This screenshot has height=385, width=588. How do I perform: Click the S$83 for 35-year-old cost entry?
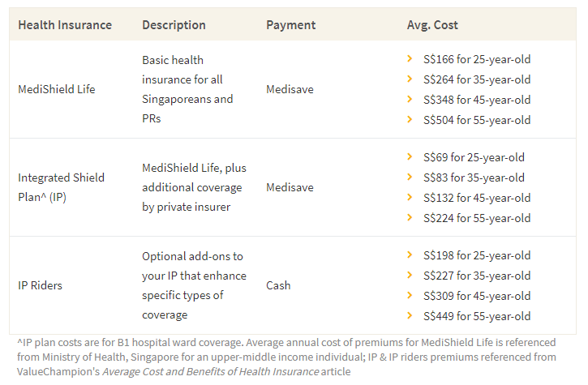[474, 178]
